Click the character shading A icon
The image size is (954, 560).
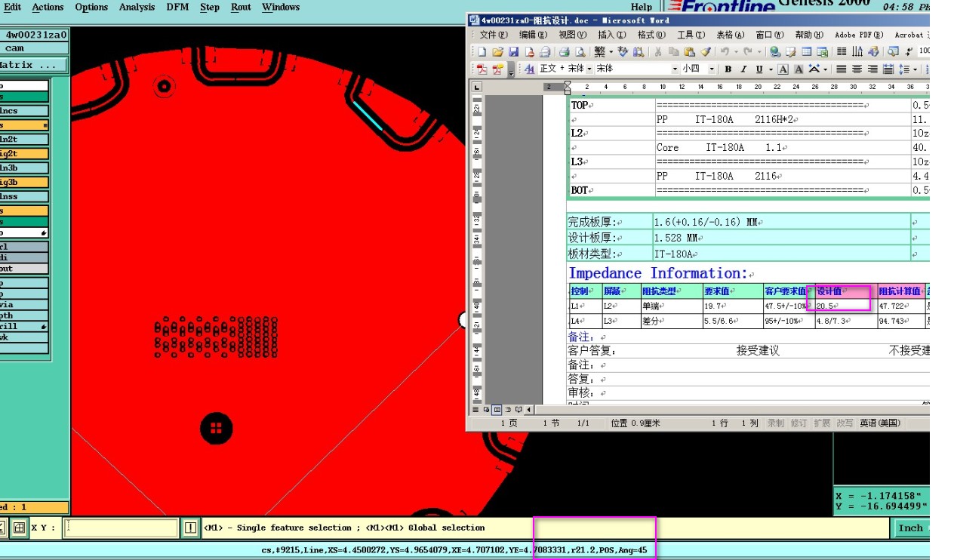tap(799, 69)
